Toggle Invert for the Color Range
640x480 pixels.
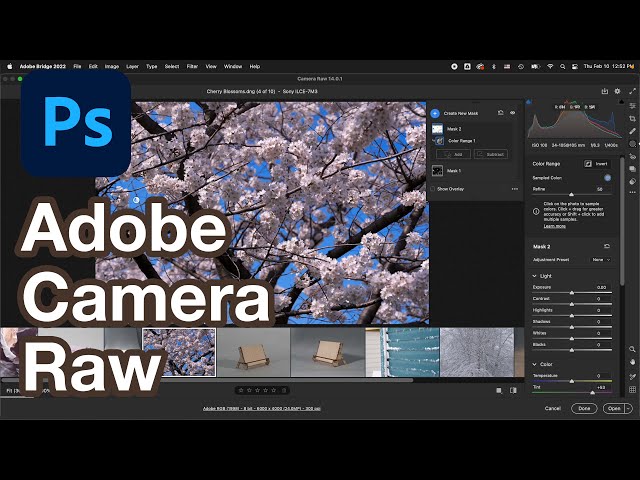(596, 163)
